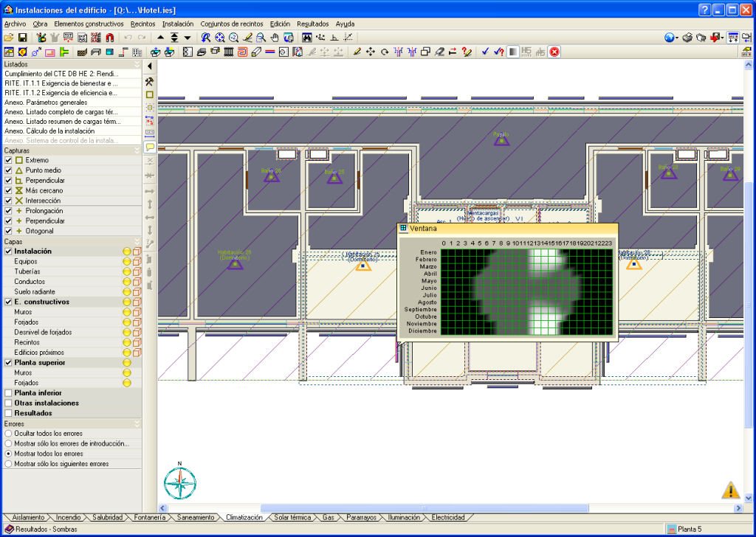Click the red magnet snap icon
The width and height of the screenshot is (756, 537).
point(109,38)
